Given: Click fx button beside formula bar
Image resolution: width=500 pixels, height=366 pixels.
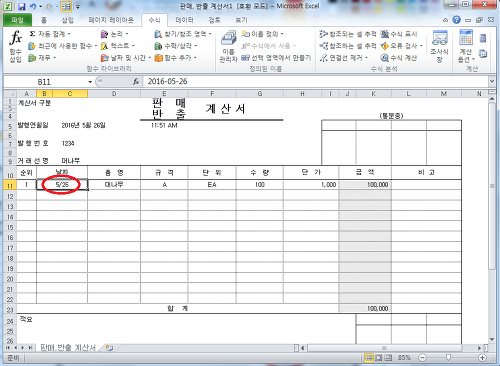Looking at the screenshot, I should [x=136, y=81].
